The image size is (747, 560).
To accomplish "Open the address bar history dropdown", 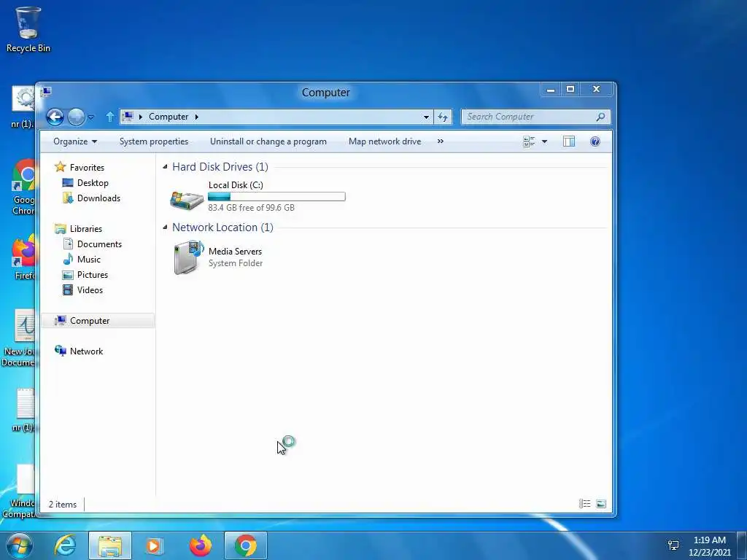I will click(426, 117).
